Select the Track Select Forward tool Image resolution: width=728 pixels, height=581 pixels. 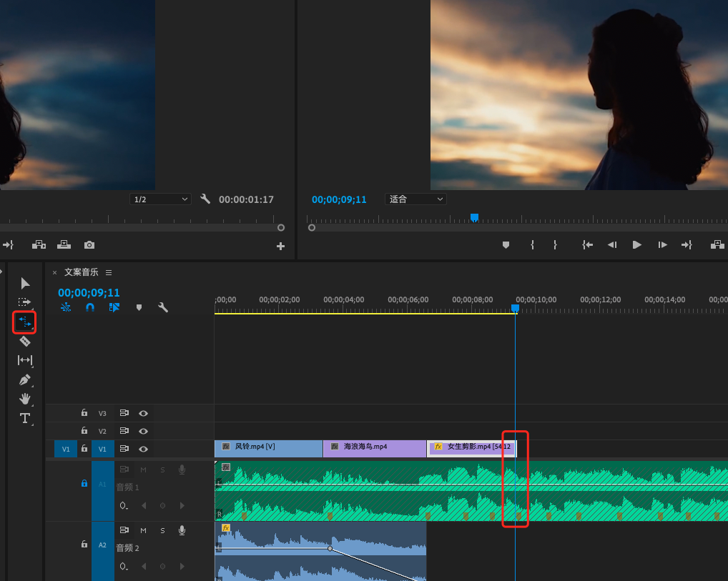[25, 302]
